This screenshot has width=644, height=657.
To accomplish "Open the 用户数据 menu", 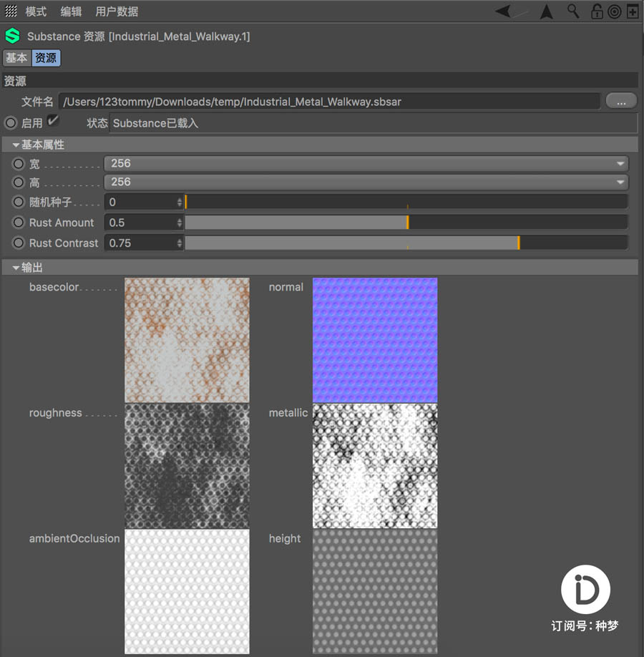I will 117,11.
